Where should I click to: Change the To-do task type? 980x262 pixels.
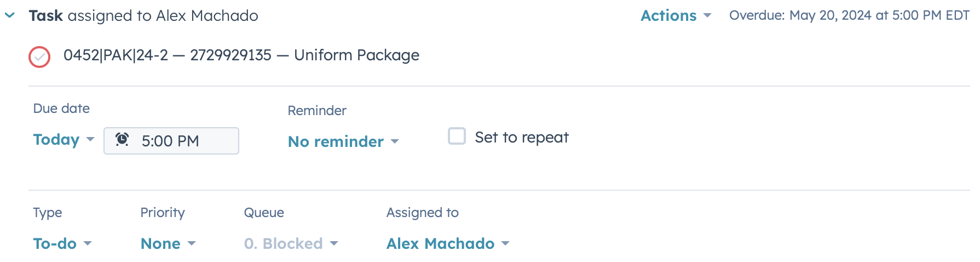click(x=62, y=243)
